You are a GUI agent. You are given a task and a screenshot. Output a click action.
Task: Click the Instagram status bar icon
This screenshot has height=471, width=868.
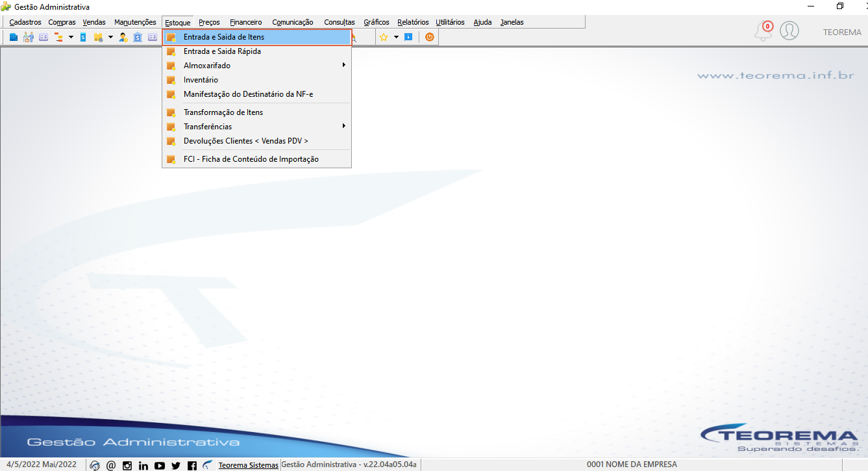pyautogui.click(x=127, y=465)
